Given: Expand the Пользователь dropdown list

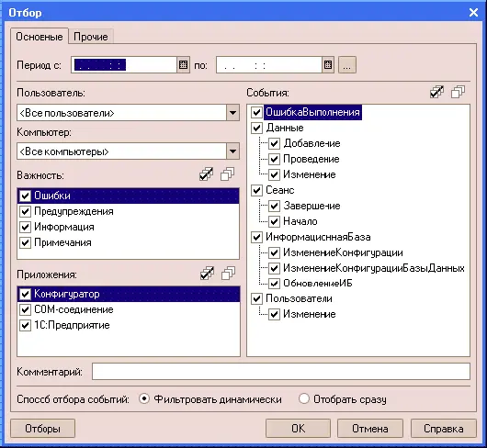Looking at the screenshot, I should (x=233, y=113).
